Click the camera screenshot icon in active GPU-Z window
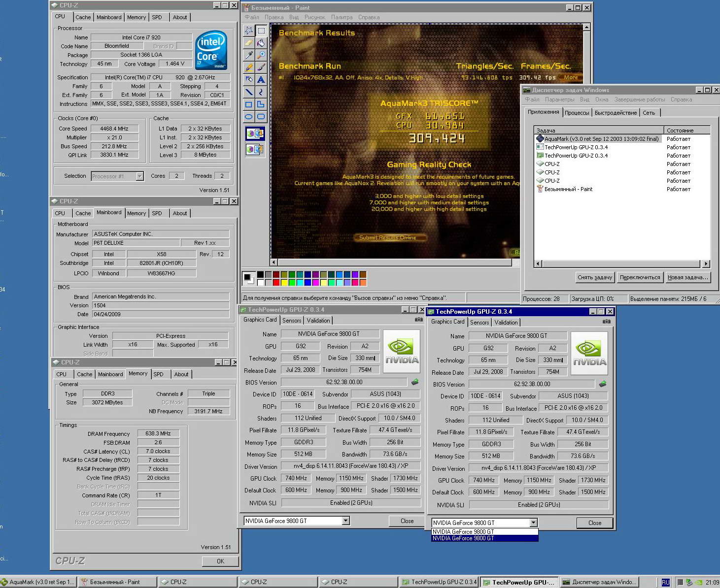This screenshot has width=720, height=588. (607, 322)
